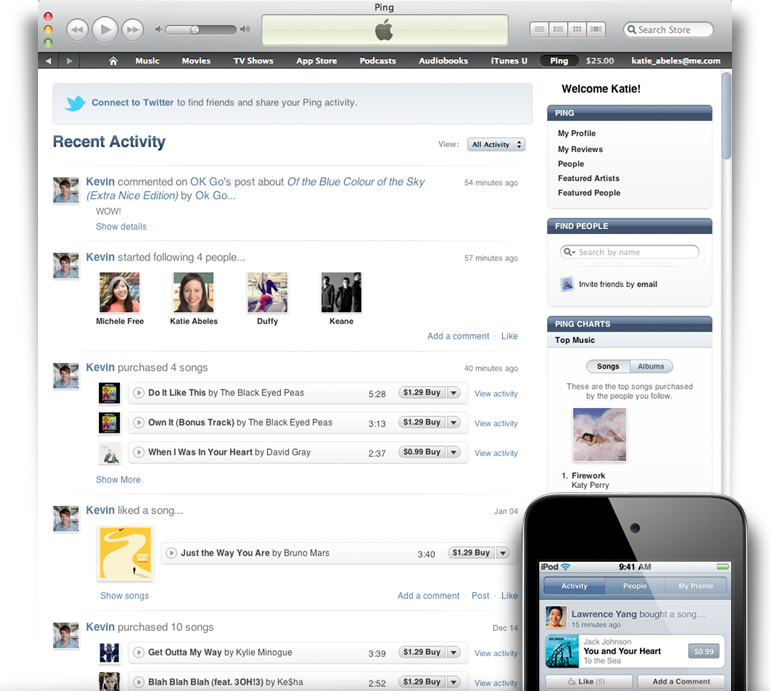Click the max-volume speaker icon

245,29
